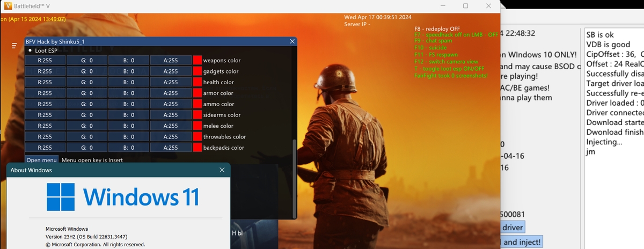Click the R:255 field for weapons color

(x=45, y=61)
